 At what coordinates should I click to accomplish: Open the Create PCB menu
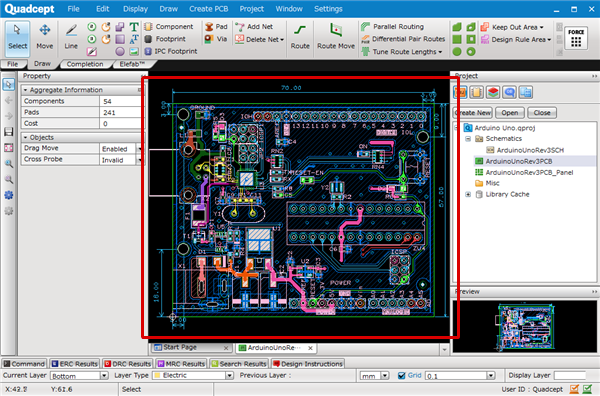pos(209,9)
